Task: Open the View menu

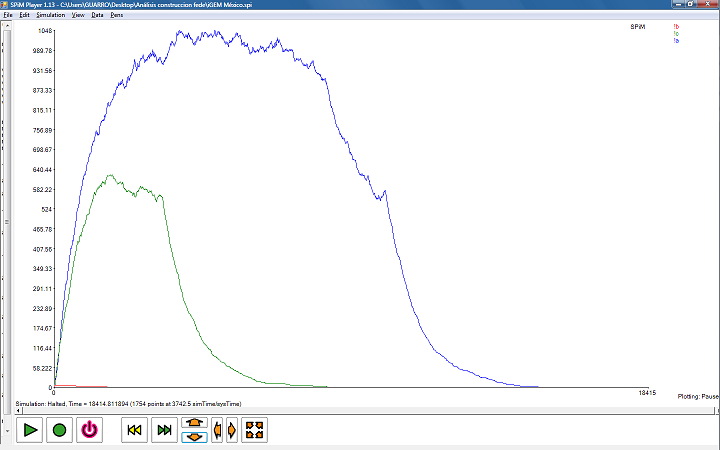Action: tap(78, 16)
